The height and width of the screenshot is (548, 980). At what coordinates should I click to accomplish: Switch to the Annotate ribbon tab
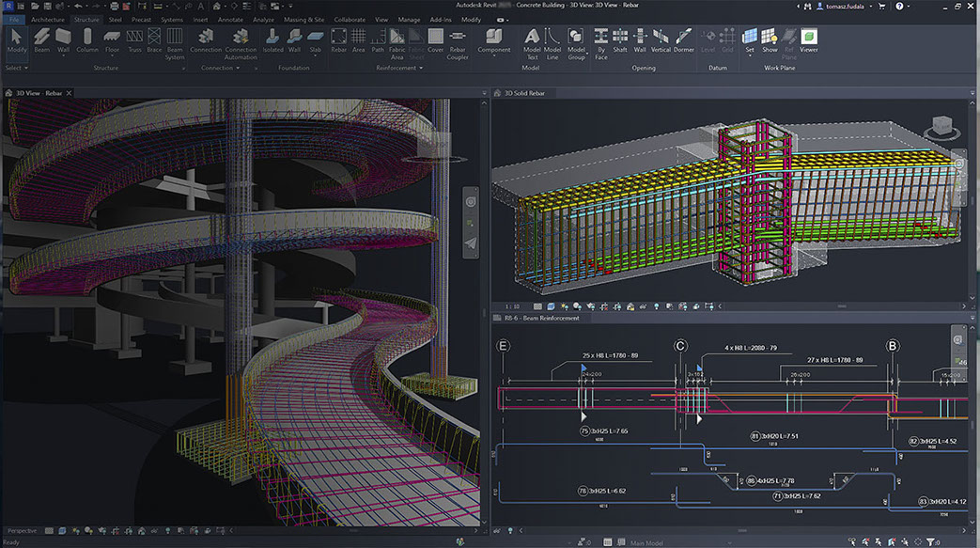(230, 19)
